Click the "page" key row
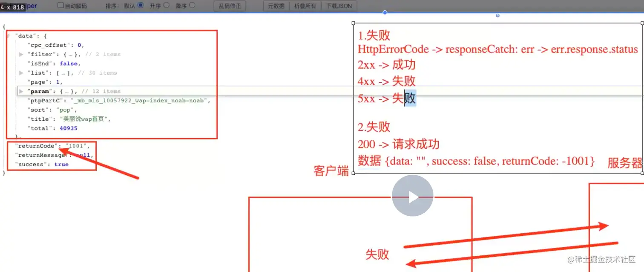This screenshot has height=272, width=644. tap(45, 82)
